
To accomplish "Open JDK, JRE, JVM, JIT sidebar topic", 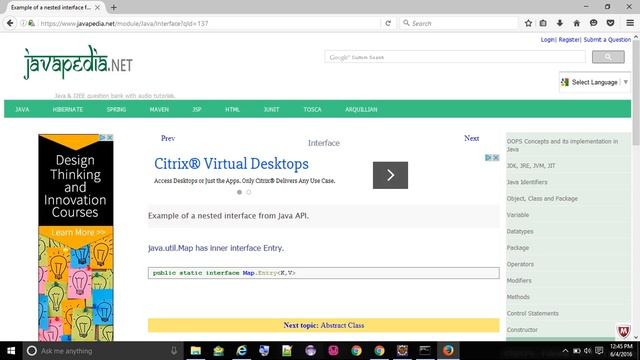I will (531, 166).
